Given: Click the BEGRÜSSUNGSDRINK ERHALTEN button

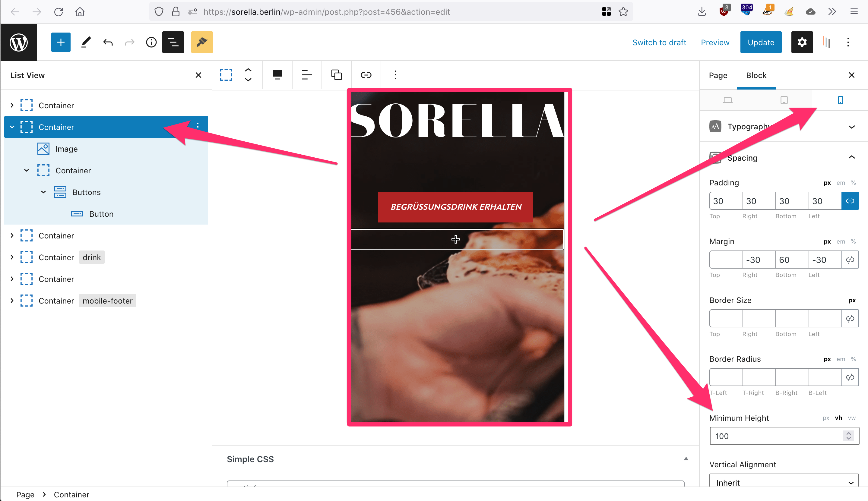Looking at the screenshot, I should [456, 207].
